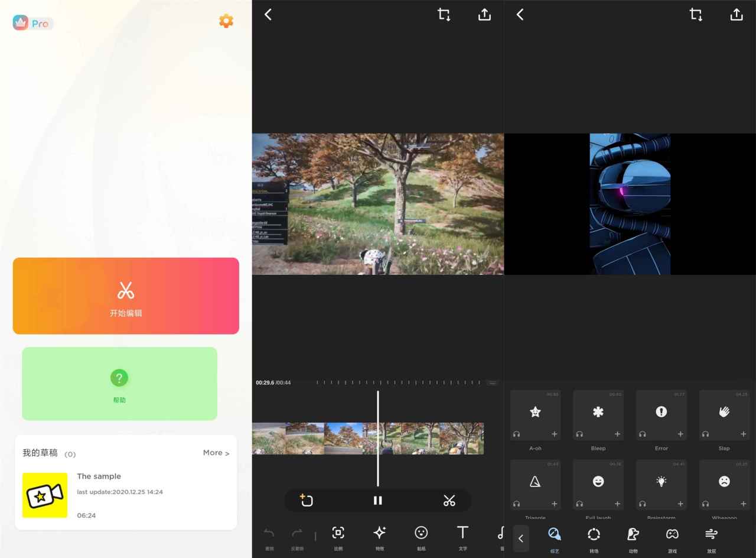Select the first clip in the timeline strip
Image resolution: width=756 pixels, height=558 pixels.
pyautogui.click(x=269, y=438)
